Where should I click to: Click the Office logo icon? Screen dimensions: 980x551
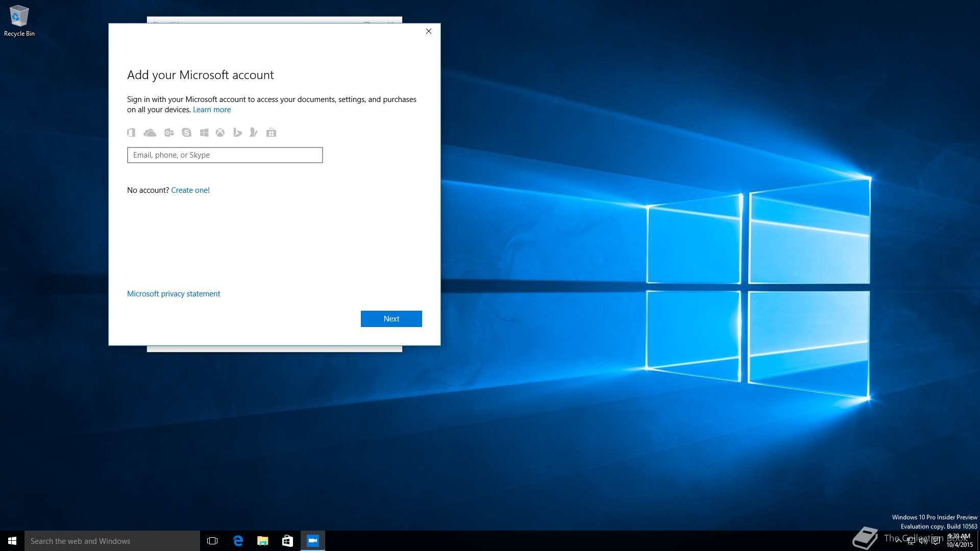click(x=131, y=133)
